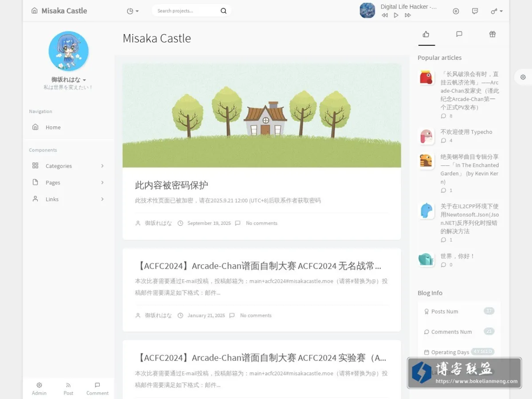
Task: Click the home icon beside Misaka Castle logo
Action: (x=35, y=11)
